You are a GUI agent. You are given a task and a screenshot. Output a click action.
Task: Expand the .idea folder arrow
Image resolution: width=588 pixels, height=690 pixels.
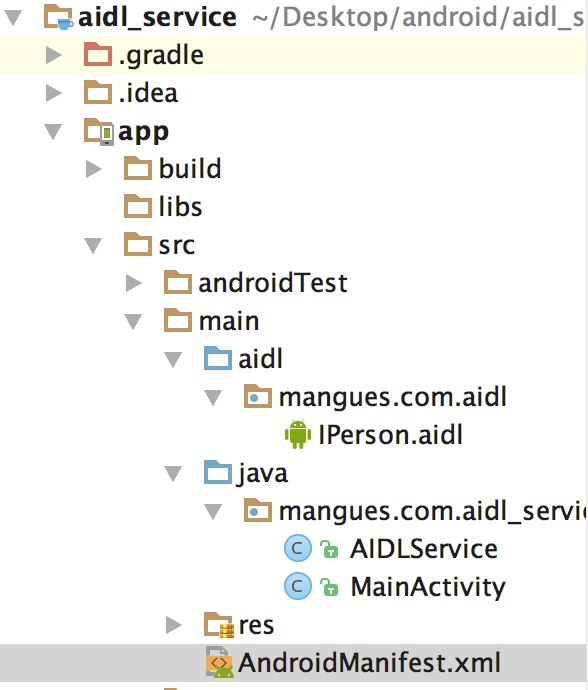click(54, 93)
